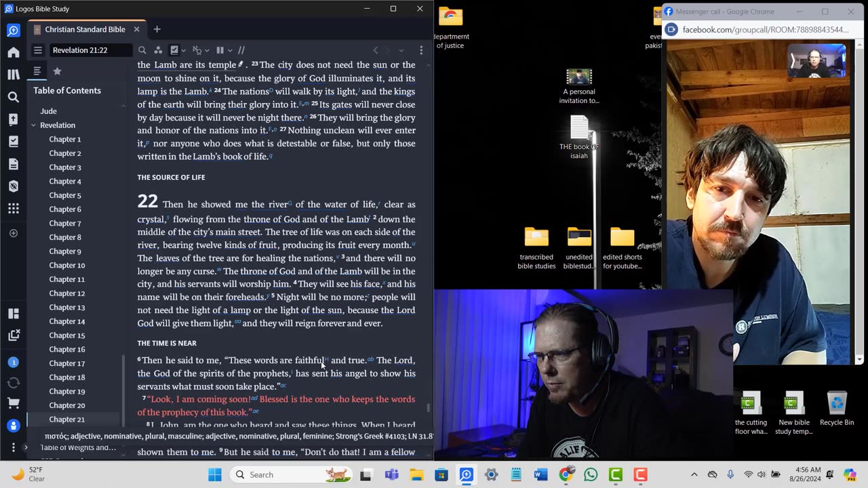This screenshot has width=868, height=488.
Task: Open the user account icon in Logos
Action: (14, 426)
